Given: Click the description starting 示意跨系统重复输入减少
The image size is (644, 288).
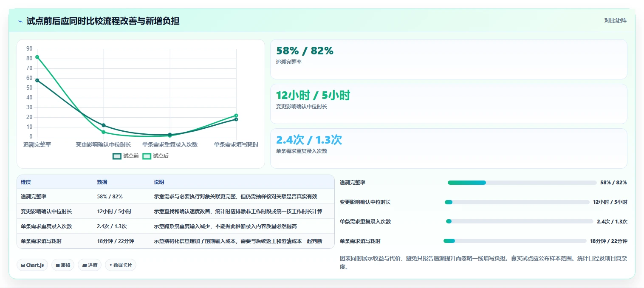Looking at the screenshot, I should coord(225,226).
